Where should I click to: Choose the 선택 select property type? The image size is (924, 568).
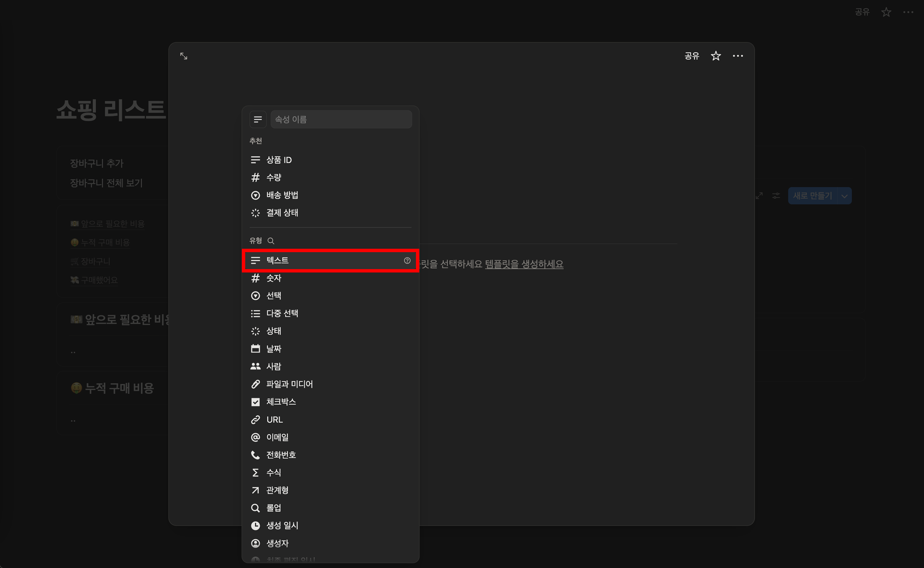274,296
